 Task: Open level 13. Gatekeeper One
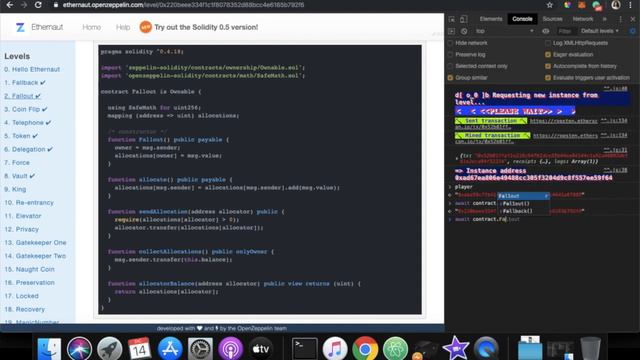35,243
